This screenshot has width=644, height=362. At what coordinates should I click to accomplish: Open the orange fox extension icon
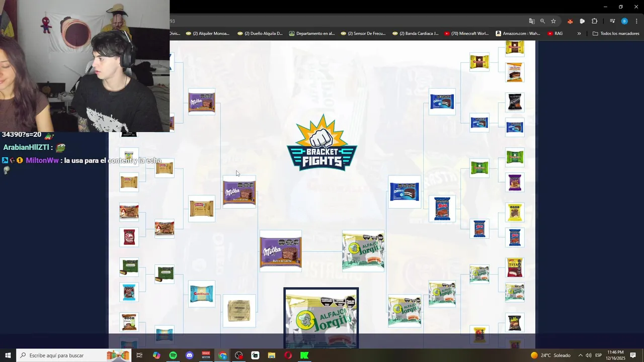coord(570,21)
